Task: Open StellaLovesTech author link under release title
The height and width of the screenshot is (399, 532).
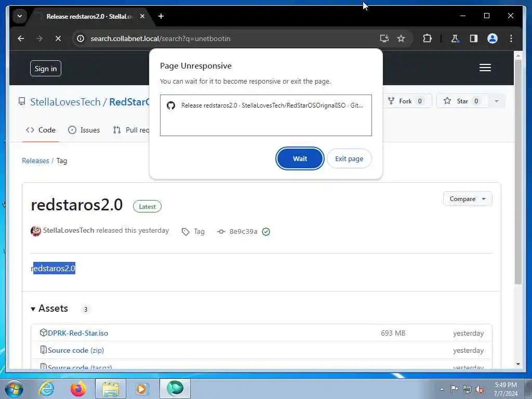Action: click(x=69, y=230)
